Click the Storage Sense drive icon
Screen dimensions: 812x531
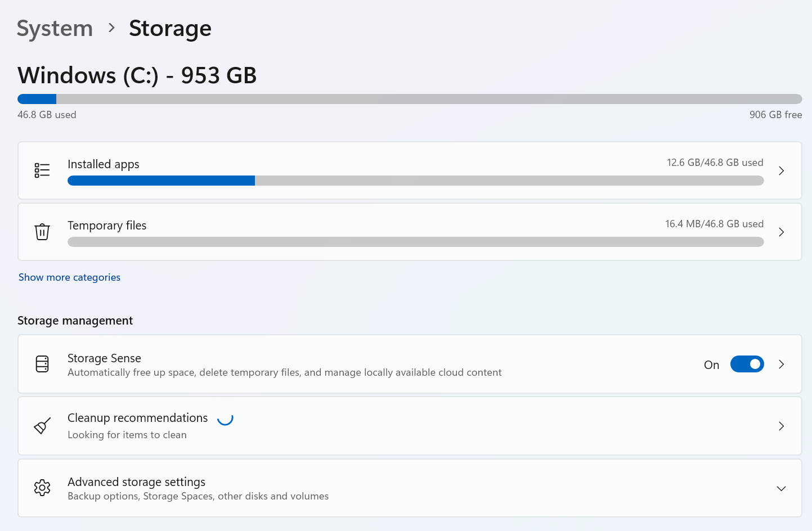click(x=42, y=364)
